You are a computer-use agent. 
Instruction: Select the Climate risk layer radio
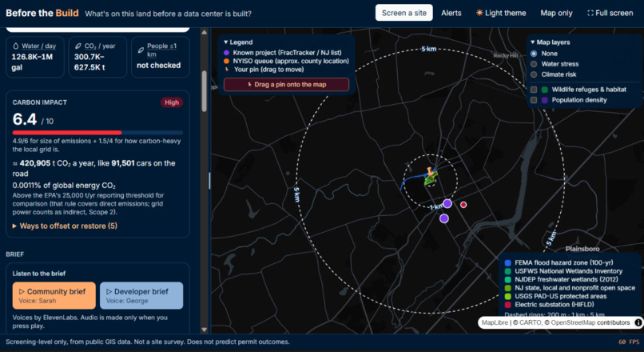coord(534,74)
